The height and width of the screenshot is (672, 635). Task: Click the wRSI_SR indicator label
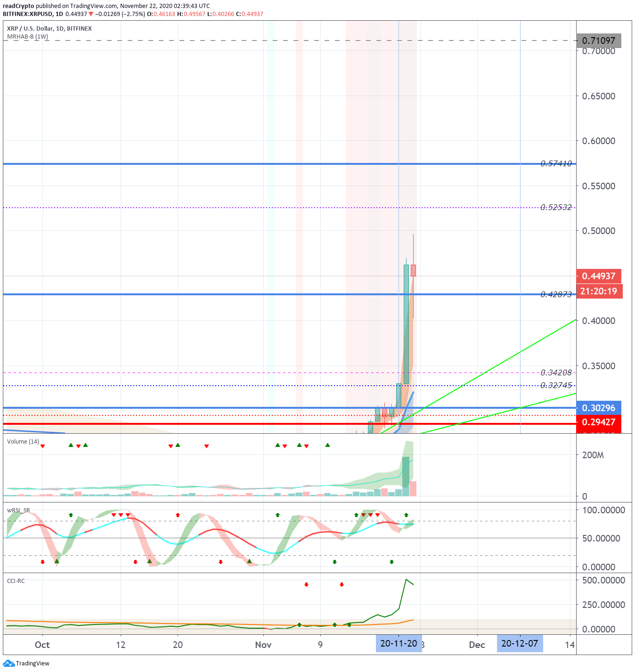18,510
